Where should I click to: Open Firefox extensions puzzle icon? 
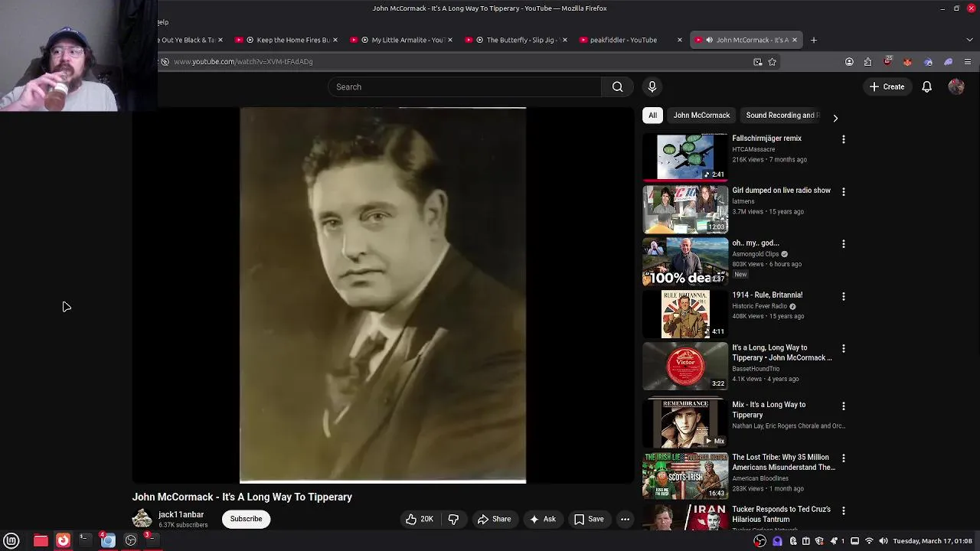coord(867,62)
